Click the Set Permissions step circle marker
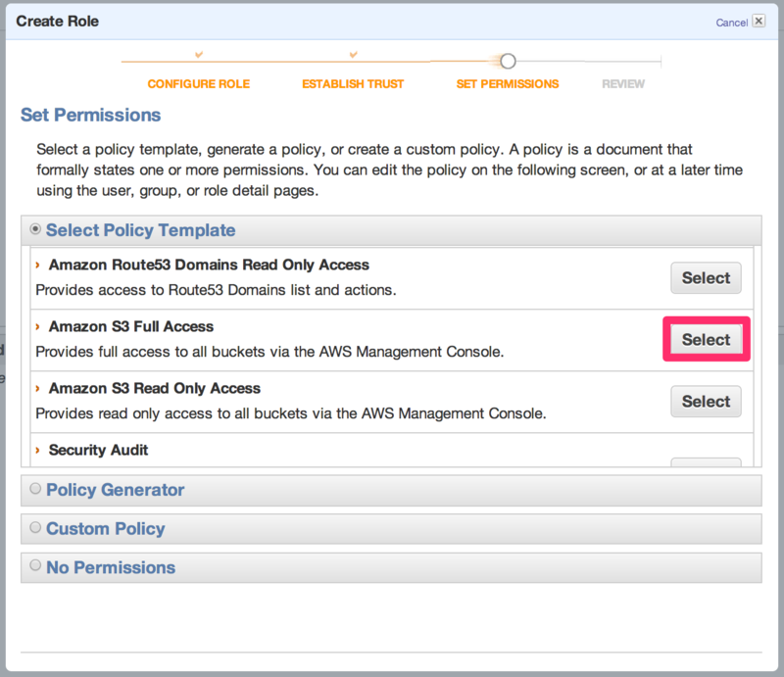This screenshot has height=677, width=784. [508, 62]
